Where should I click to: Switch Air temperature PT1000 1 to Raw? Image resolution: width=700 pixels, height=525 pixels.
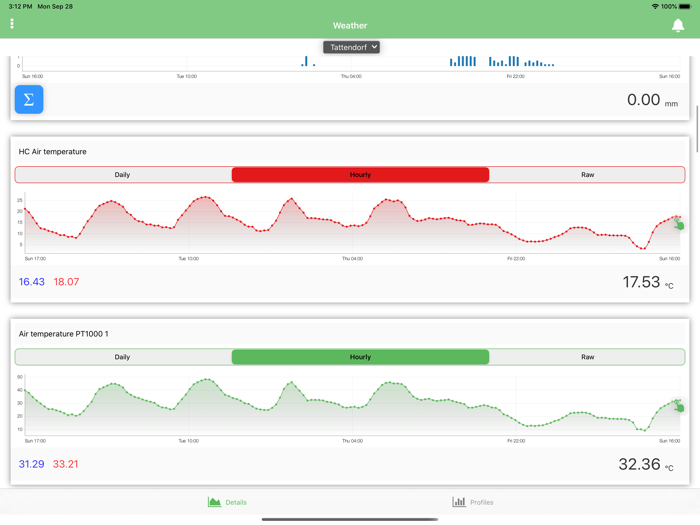click(587, 357)
